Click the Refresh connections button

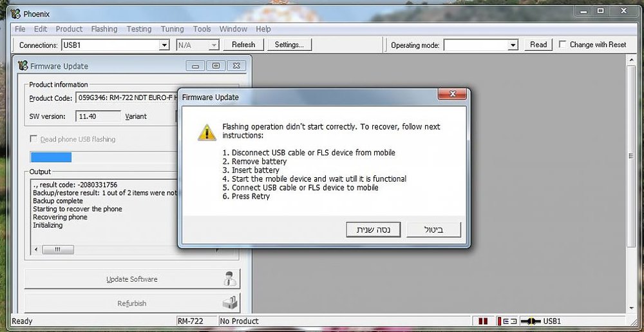point(243,44)
